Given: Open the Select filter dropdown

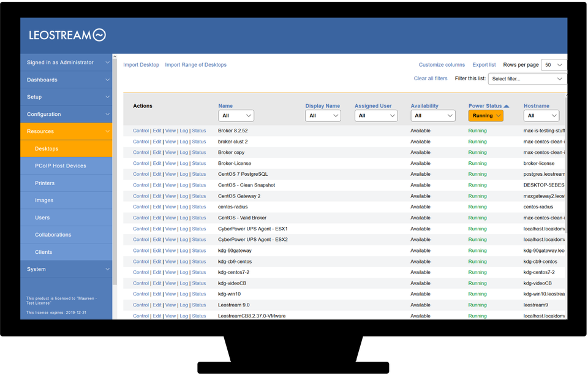Looking at the screenshot, I should pyautogui.click(x=527, y=78).
